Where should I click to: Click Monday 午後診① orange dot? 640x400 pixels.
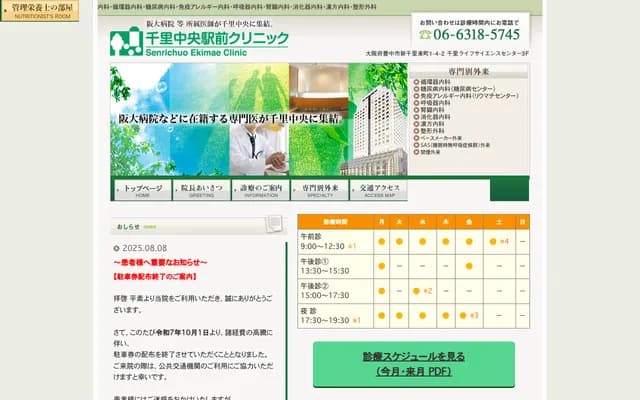coord(382,266)
